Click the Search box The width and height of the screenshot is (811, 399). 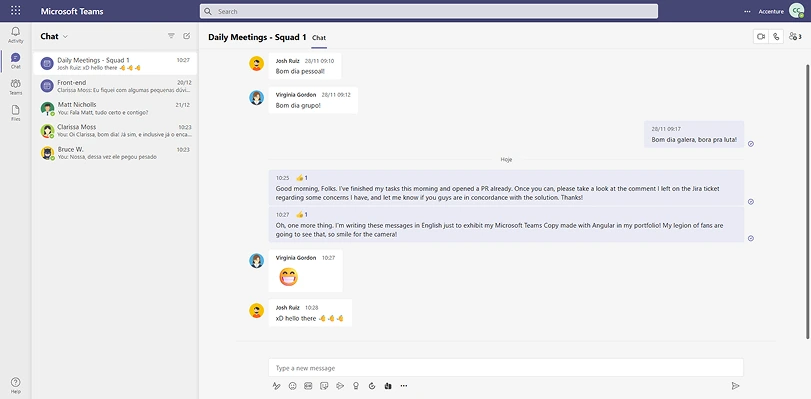pos(429,11)
